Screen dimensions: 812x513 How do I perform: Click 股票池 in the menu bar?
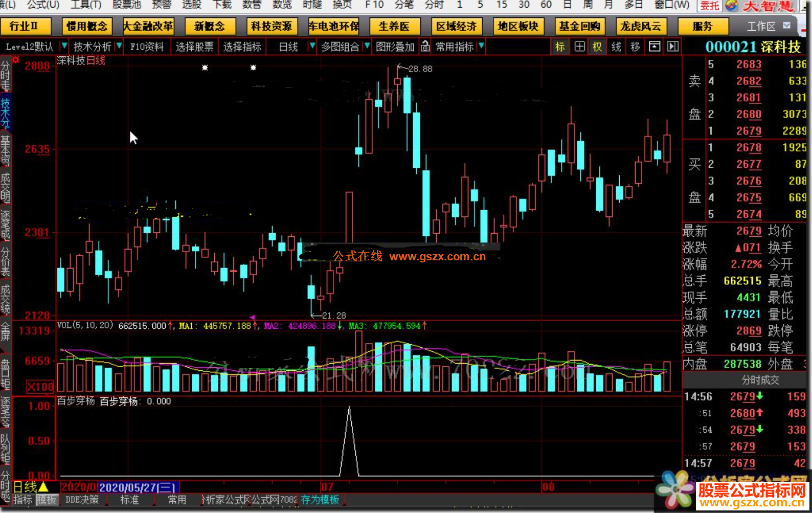127,5
